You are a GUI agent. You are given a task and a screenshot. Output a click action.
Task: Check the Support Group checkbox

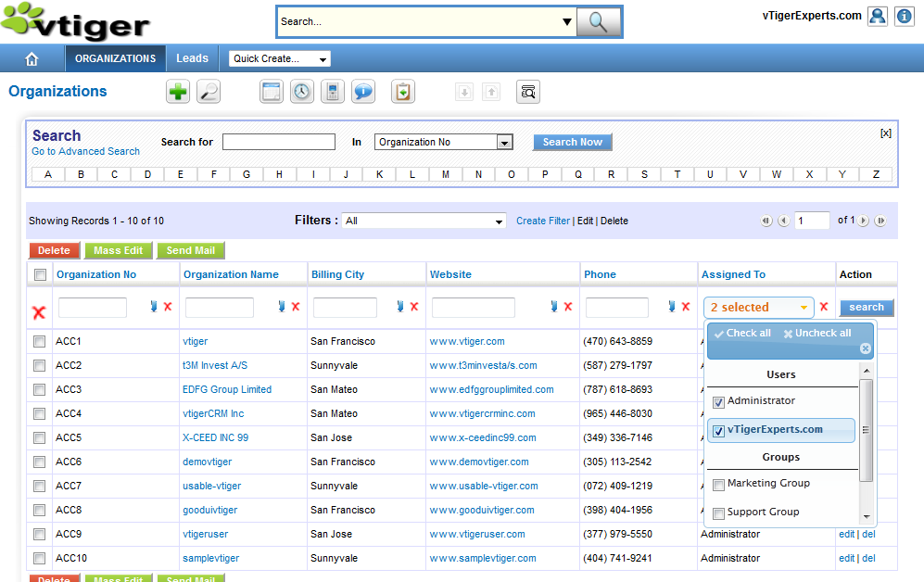coord(718,513)
